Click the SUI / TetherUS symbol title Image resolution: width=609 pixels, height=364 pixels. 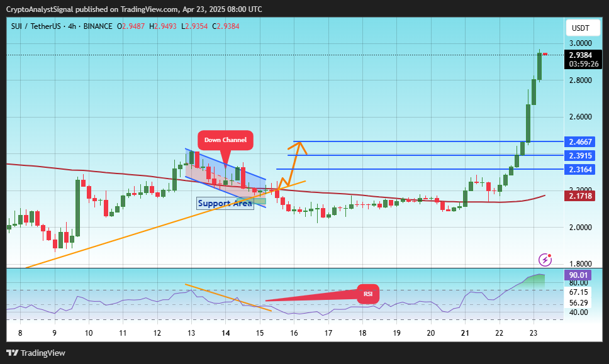[x=36, y=26]
